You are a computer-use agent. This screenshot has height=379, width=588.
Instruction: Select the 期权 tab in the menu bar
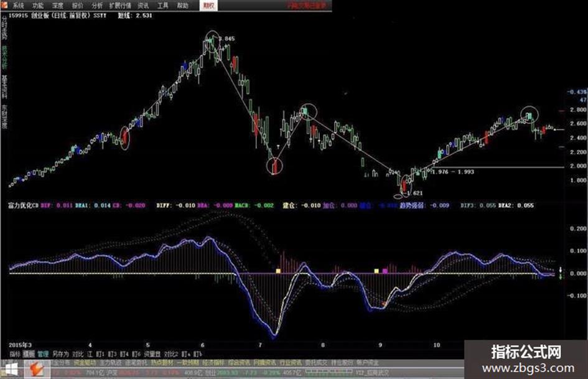click(208, 6)
